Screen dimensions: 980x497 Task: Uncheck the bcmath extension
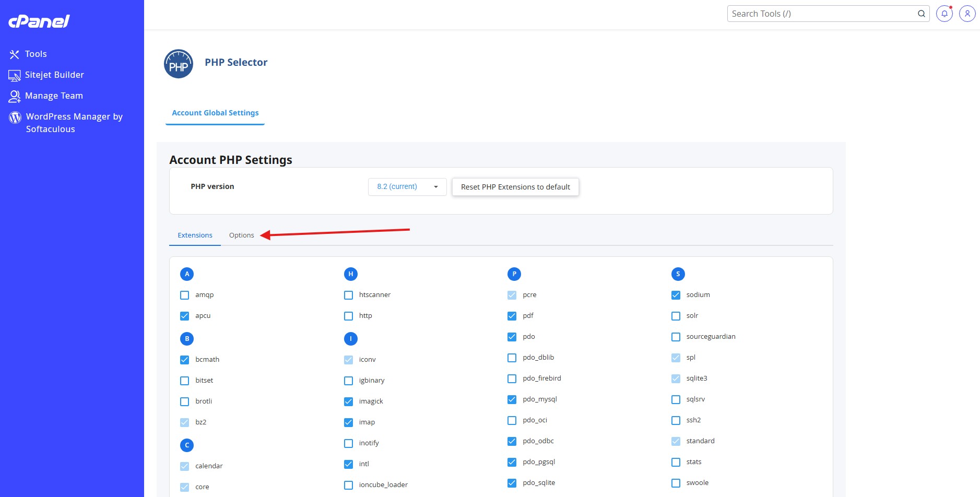(x=184, y=360)
